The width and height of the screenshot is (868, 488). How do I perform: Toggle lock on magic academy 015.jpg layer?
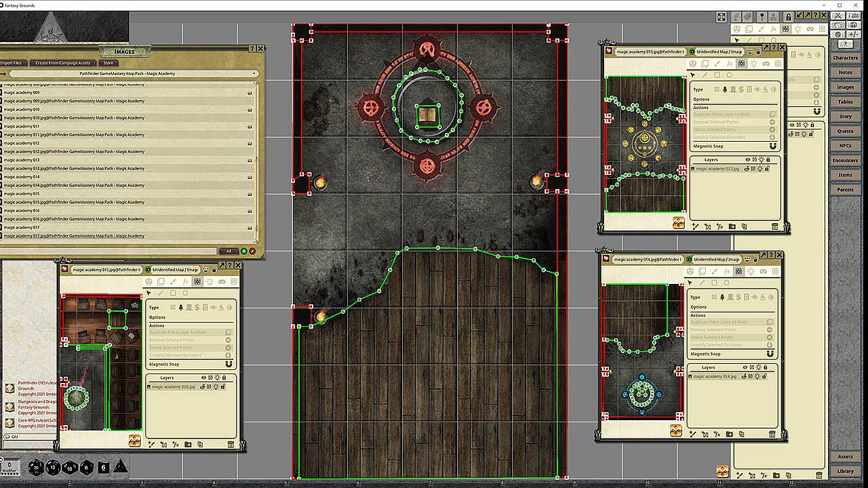pyautogui.click(x=223, y=387)
